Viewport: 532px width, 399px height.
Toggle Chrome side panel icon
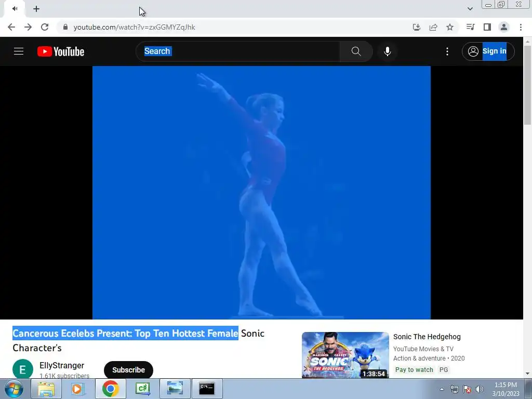pyautogui.click(x=487, y=27)
